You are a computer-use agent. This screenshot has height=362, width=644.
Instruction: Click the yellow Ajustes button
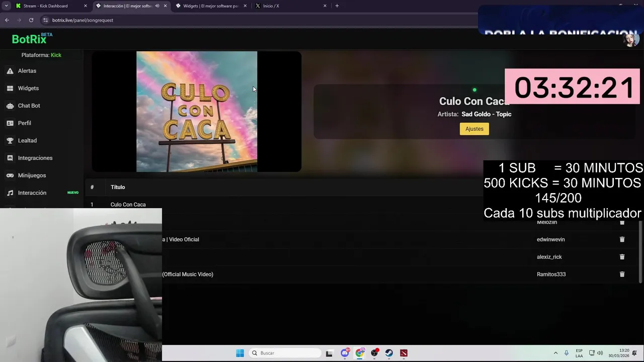click(474, 129)
